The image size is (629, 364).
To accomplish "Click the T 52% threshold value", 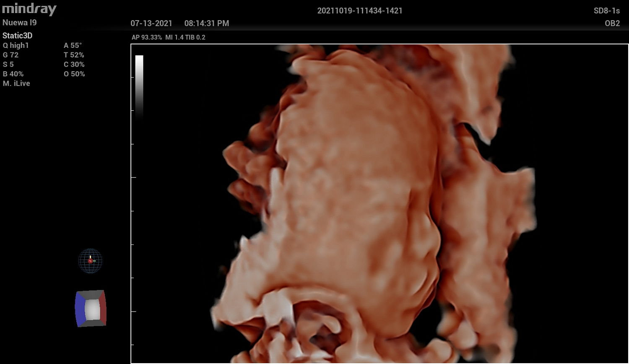I will click(x=74, y=55).
